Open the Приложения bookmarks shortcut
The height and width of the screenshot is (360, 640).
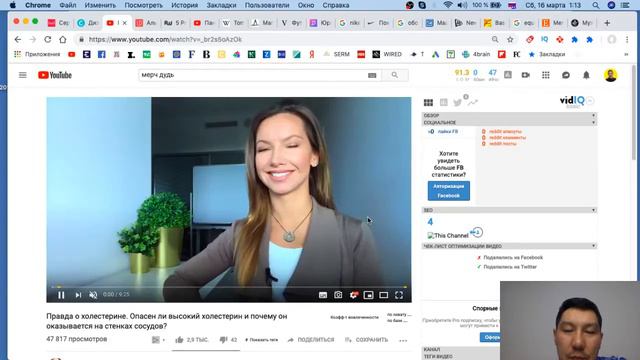click(37, 54)
